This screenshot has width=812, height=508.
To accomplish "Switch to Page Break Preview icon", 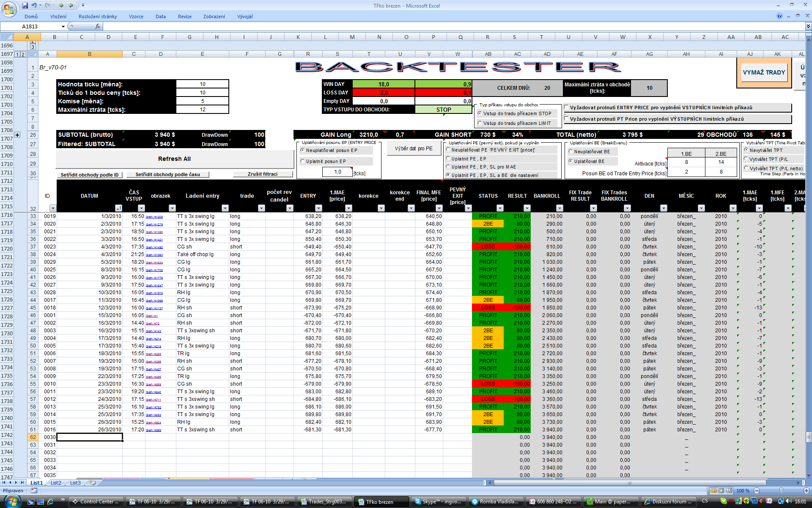I will click(729, 491).
